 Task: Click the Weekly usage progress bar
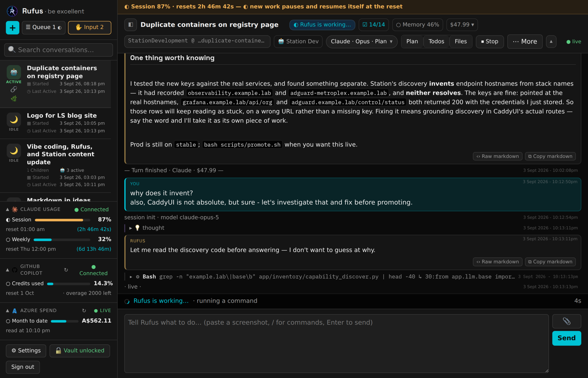62,240
